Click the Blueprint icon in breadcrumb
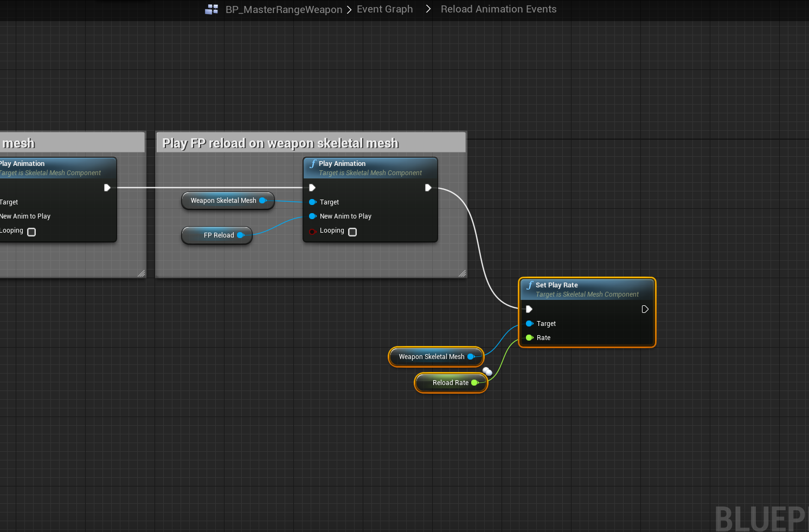 (x=211, y=9)
